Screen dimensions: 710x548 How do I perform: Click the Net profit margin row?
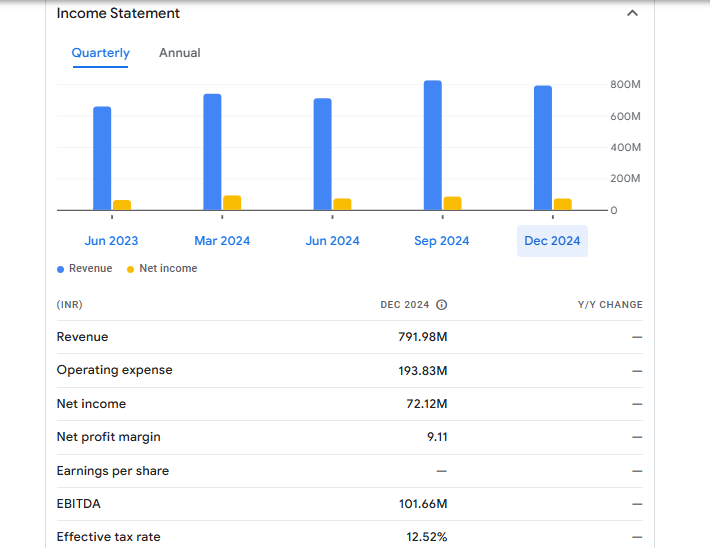click(108, 437)
